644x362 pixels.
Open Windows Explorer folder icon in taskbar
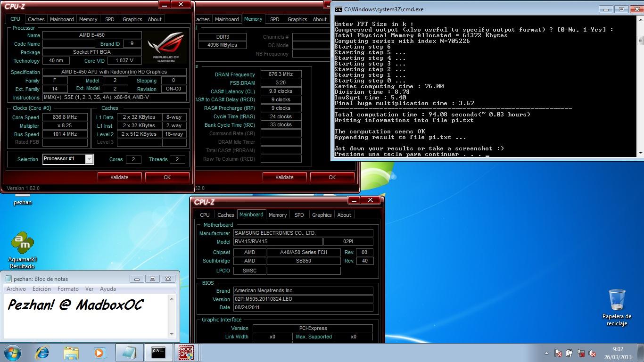[x=71, y=352]
